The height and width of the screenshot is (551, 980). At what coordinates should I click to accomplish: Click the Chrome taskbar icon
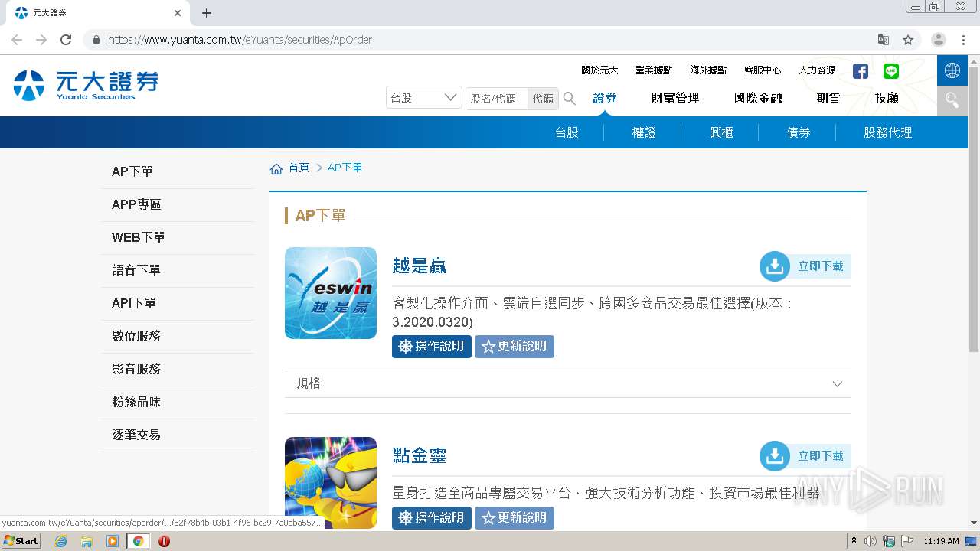[139, 541]
